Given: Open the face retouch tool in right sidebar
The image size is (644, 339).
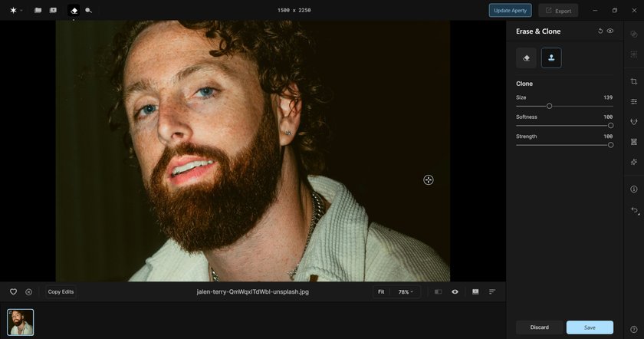Looking at the screenshot, I should tap(634, 122).
